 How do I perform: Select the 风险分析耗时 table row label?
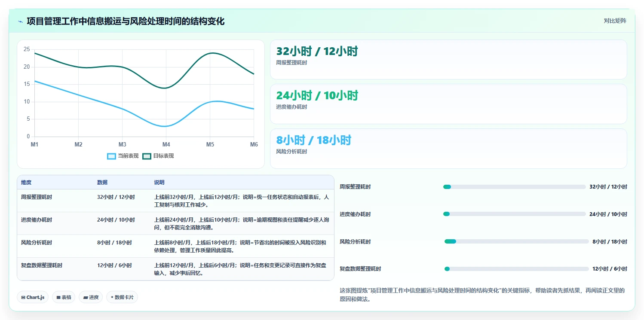tap(37, 243)
